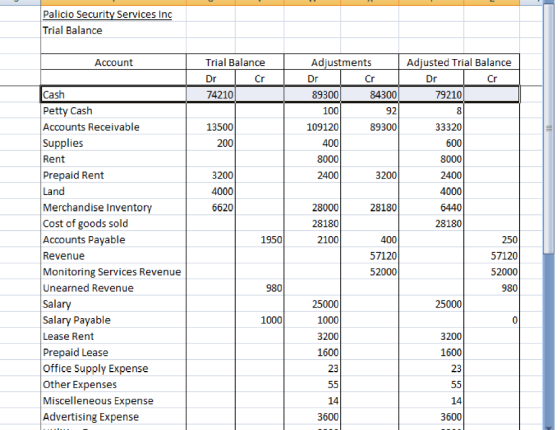The height and width of the screenshot is (430, 560).
Task: Click the Land account label
Action: coord(54,191)
